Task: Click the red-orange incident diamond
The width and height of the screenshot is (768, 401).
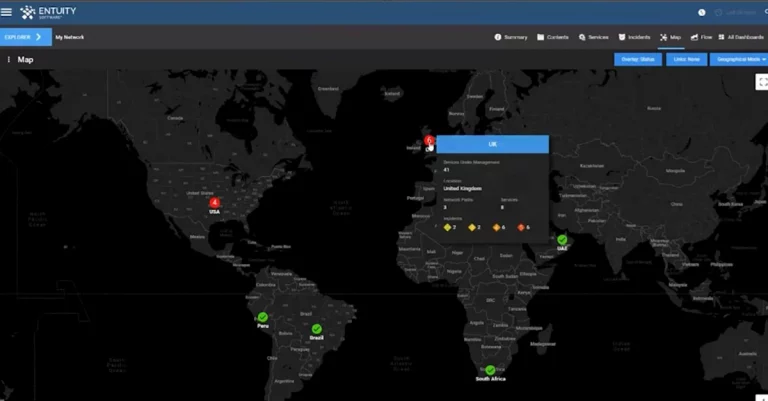Action: coord(521,227)
